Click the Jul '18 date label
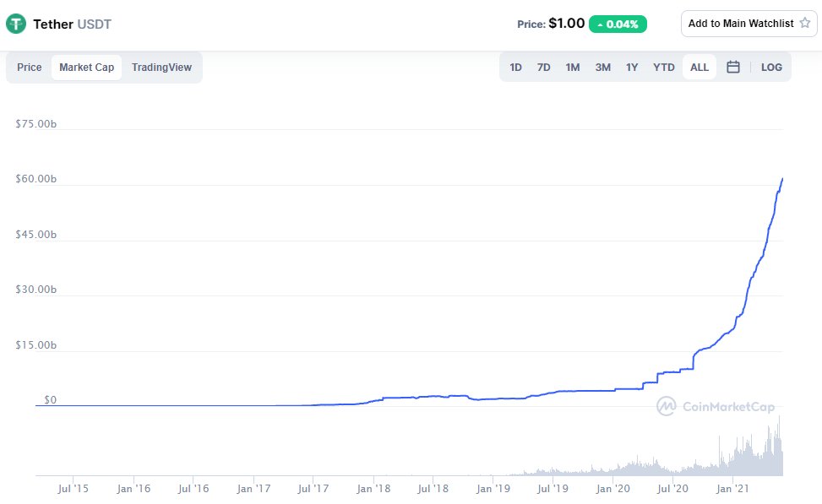This screenshot has width=822, height=504. (x=433, y=489)
